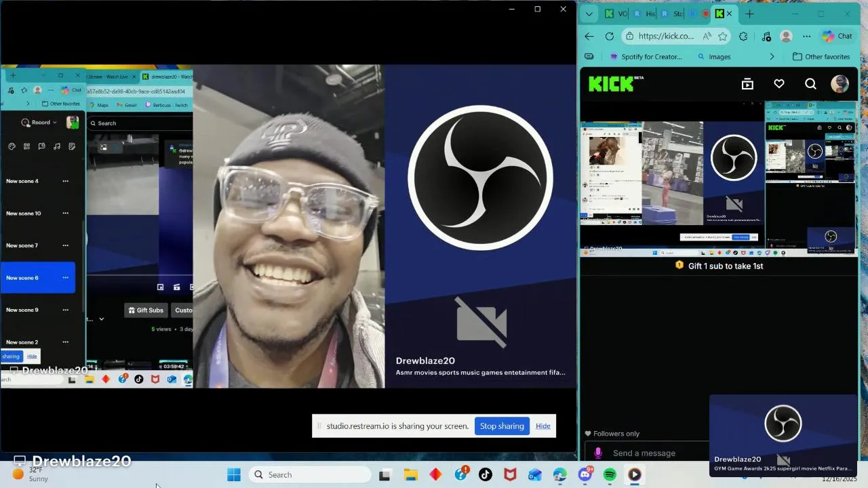This screenshot has height=488, width=868.
Task: Click Kick stream video player thumbnail
Action: 719,179
